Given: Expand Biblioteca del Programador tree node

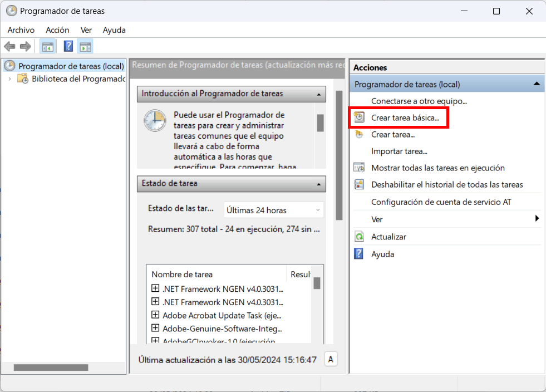Looking at the screenshot, I should [x=9, y=79].
